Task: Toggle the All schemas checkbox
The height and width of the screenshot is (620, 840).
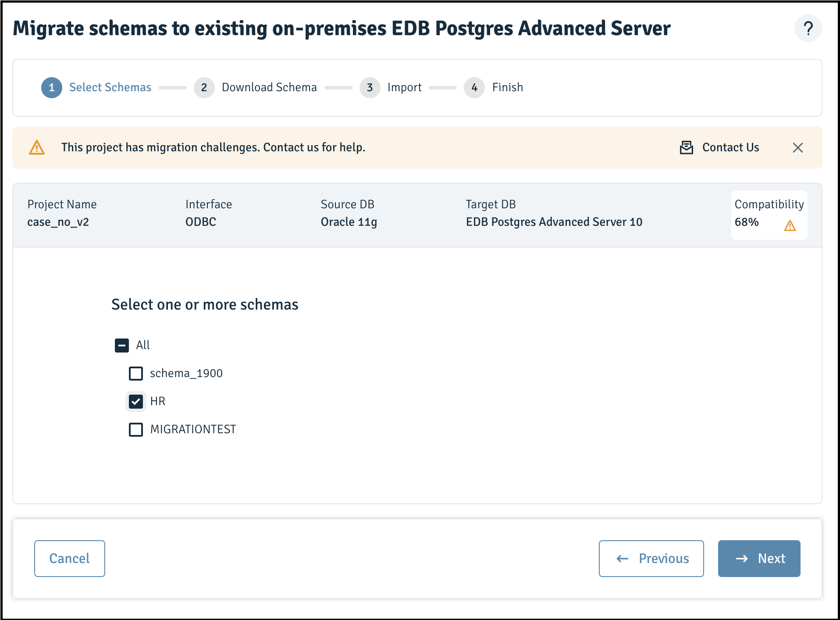Action: click(122, 346)
